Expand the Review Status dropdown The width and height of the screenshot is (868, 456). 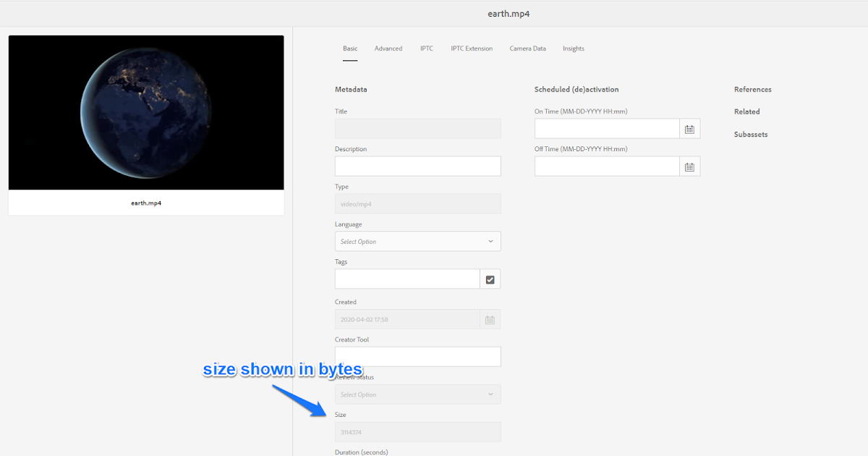coord(417,394)
